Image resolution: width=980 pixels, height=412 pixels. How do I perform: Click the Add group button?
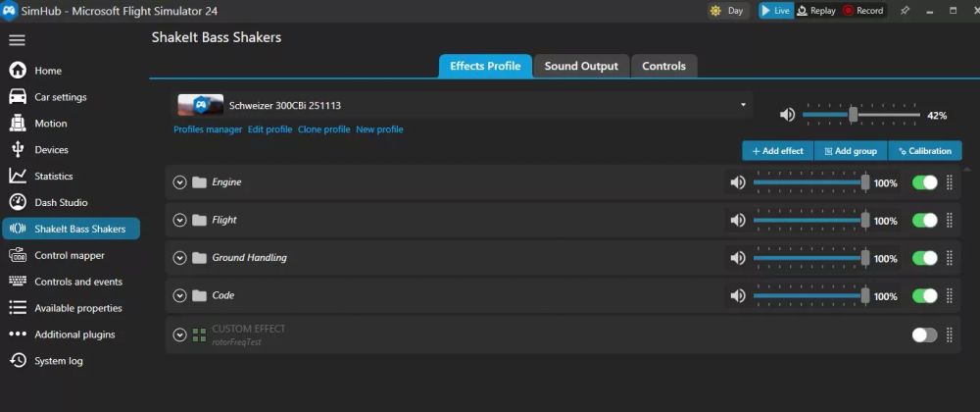[851, 151]
